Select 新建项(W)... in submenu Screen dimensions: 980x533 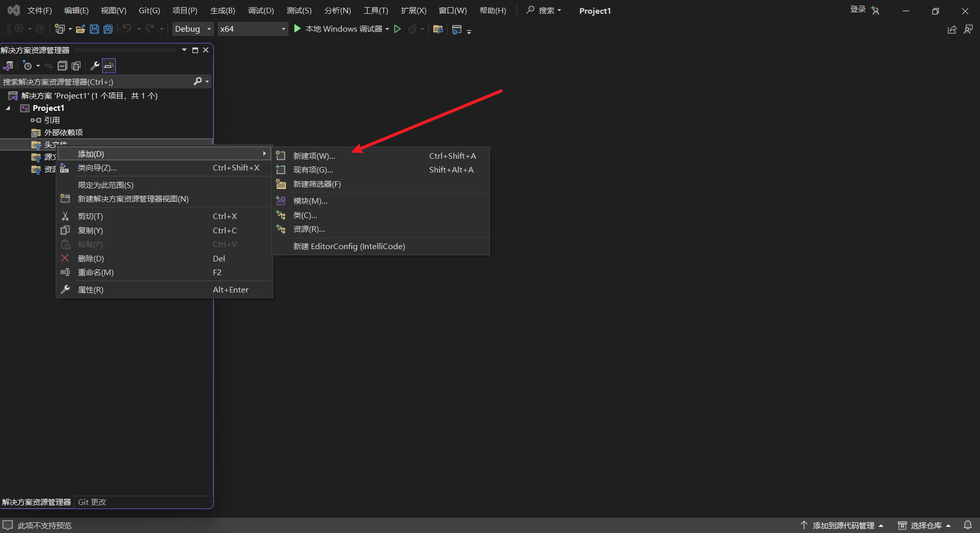(381, 156)
